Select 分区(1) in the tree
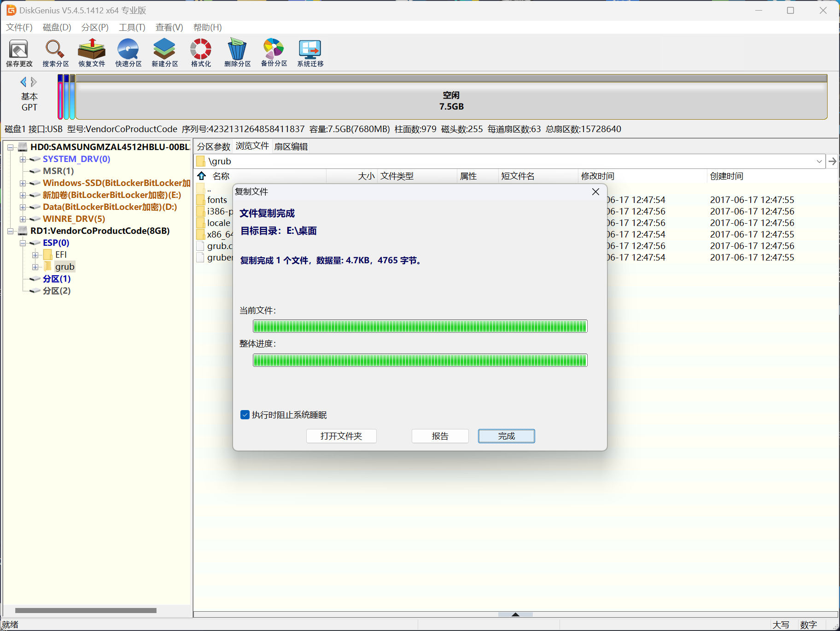The image size is (840, 631). 57,279
